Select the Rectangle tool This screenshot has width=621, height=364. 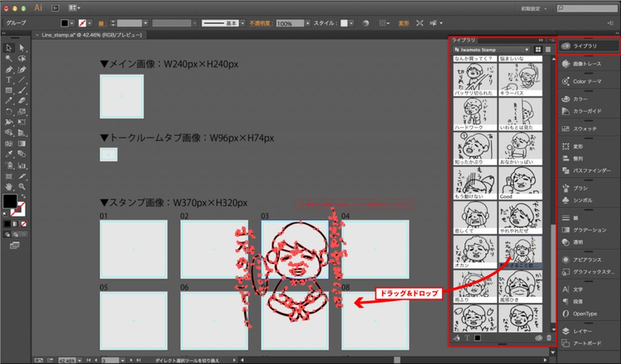(x=9, y=91)
